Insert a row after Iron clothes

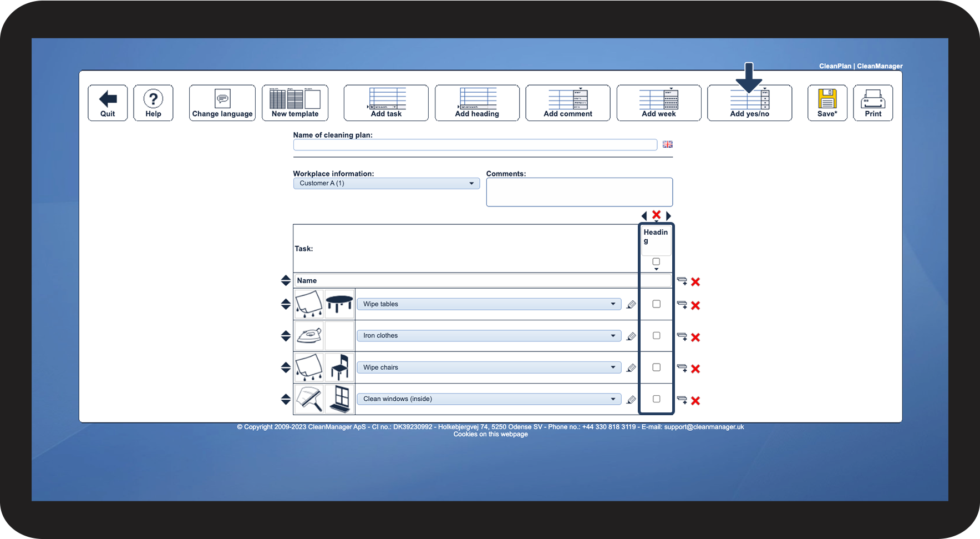pos(682,336)
